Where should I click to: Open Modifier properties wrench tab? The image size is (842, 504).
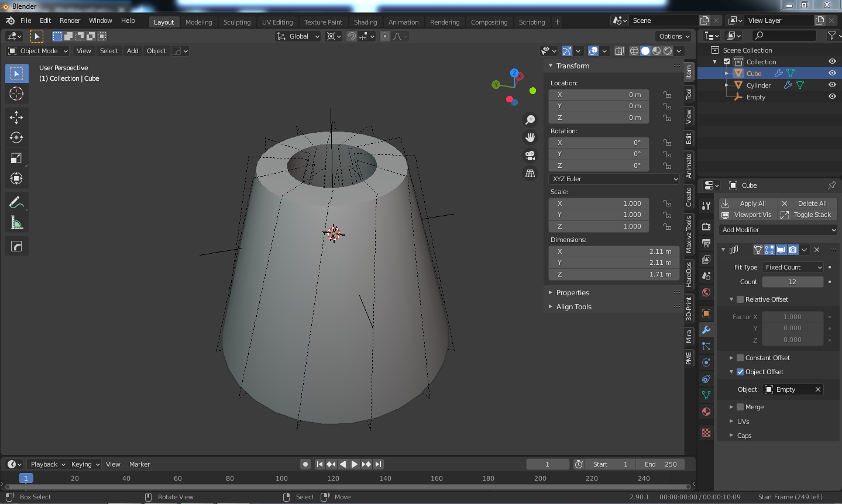coord(706,330)
